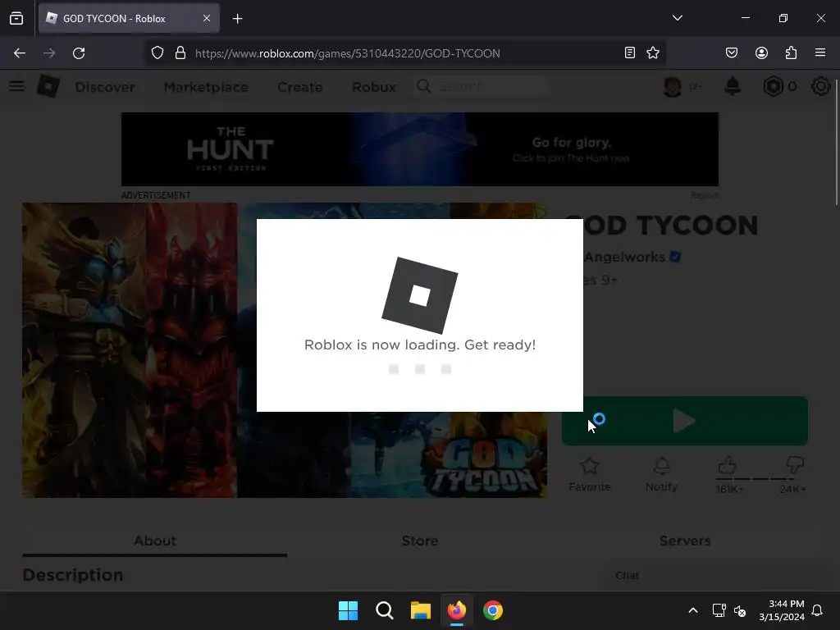Open a new browser tab
This screenshot has width=840, height=630.
237,19
